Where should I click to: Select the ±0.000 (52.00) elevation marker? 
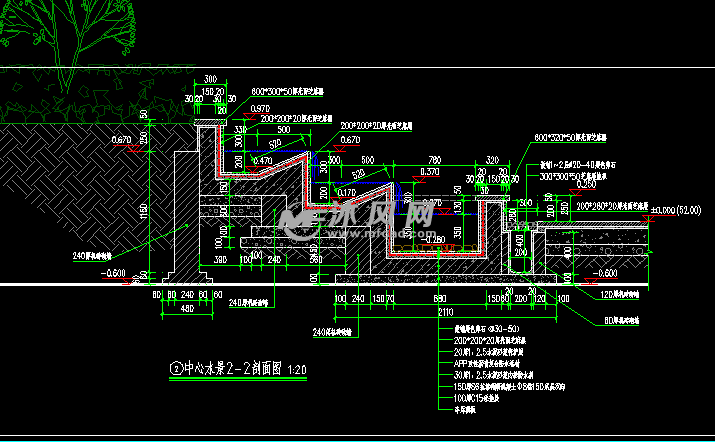click(x=676, y=210)
